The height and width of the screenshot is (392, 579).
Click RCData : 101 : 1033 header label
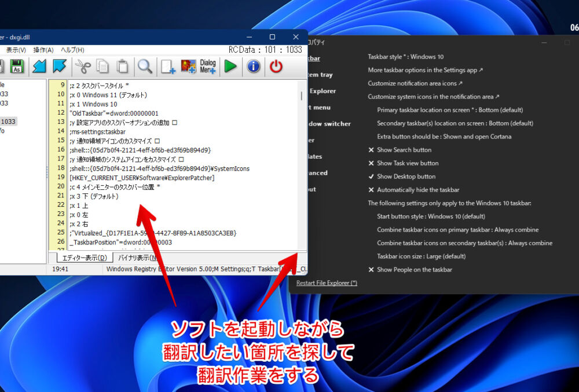pos(265,49)
